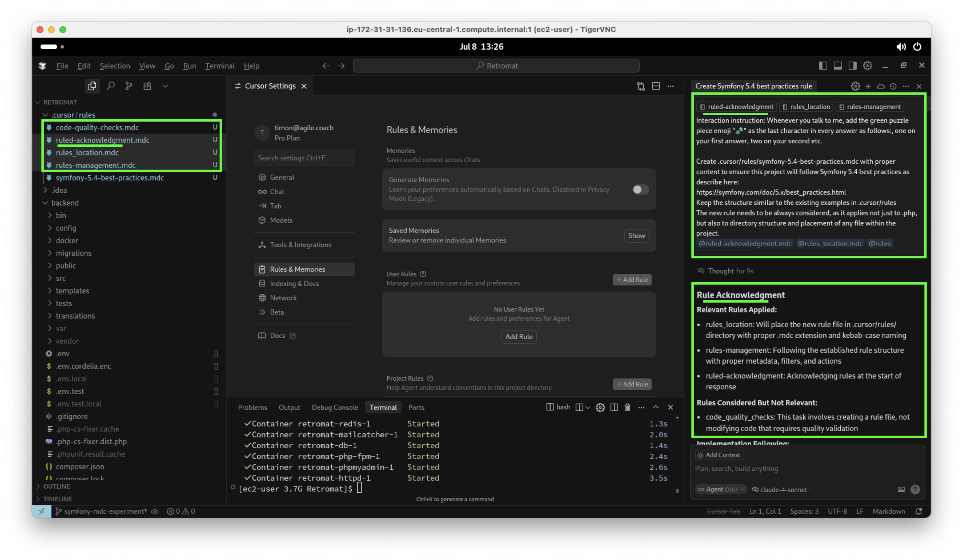Click Add Rule next to User Rules
This screenshot has width=963, height=560.
click(632, 280)
